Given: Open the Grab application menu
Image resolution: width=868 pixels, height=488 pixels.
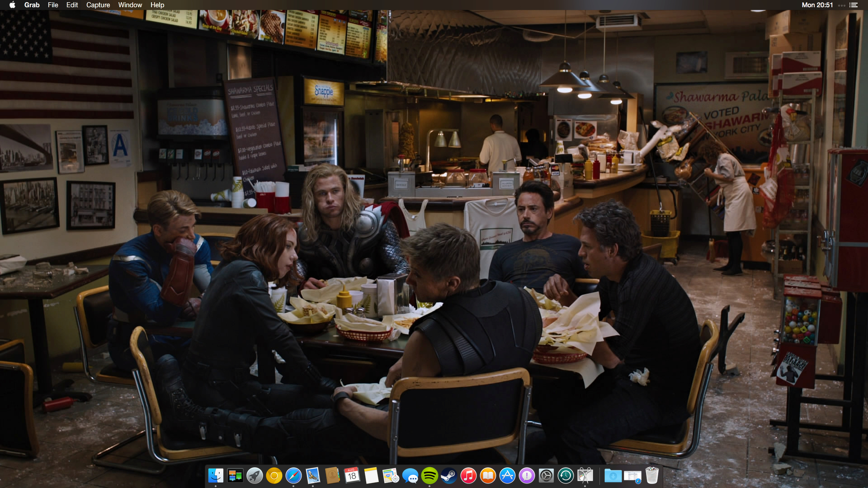Looking at the screenshot, I should click(32, 5).
